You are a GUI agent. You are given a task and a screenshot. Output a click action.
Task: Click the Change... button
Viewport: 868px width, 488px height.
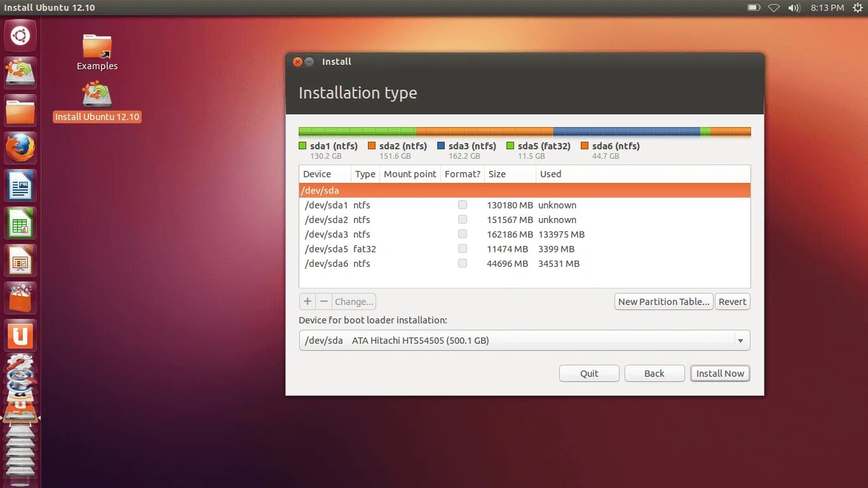[x=354, y=301]
